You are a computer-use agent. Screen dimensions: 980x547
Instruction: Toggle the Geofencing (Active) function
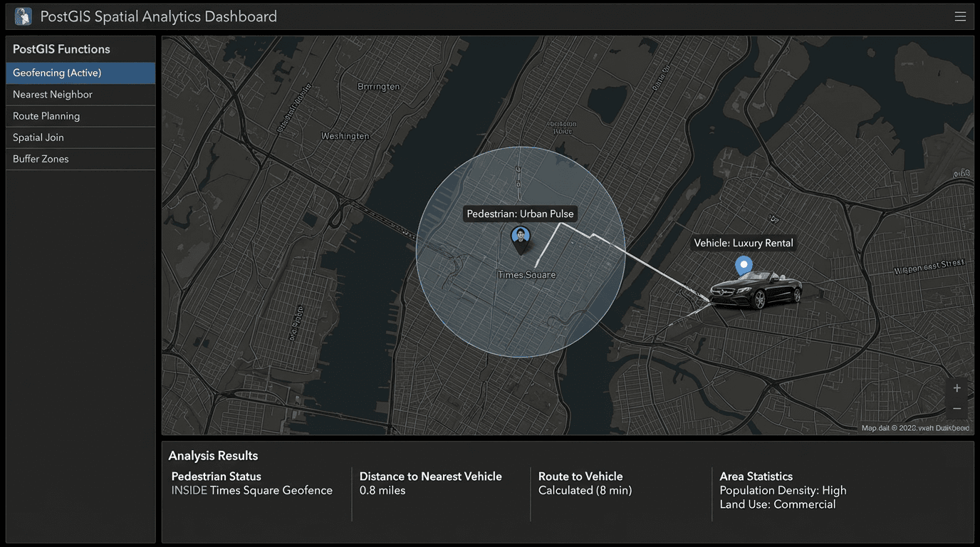[80, 73]
